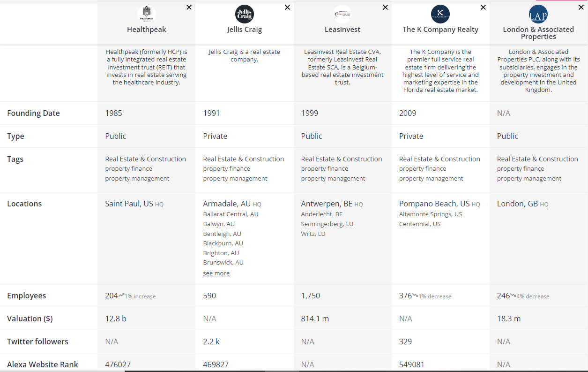This screenshot has width=588, height=372.
Task: Remove Jellis Craig from the comparison
Action: pos(287,8)
